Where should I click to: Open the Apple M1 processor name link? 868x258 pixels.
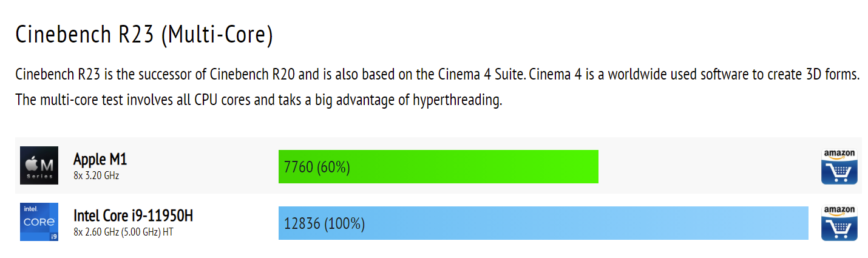pos(100,159)
